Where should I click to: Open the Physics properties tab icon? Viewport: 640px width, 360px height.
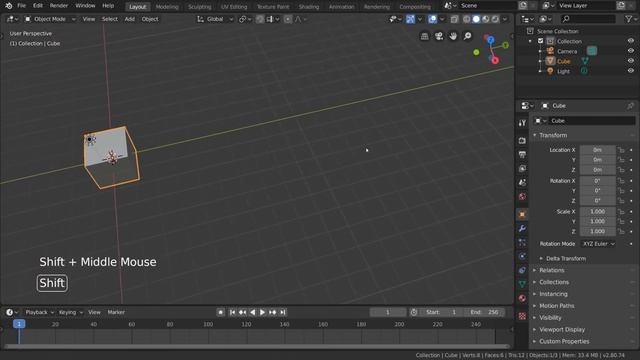pyautogui.click(x=522, y=256)
